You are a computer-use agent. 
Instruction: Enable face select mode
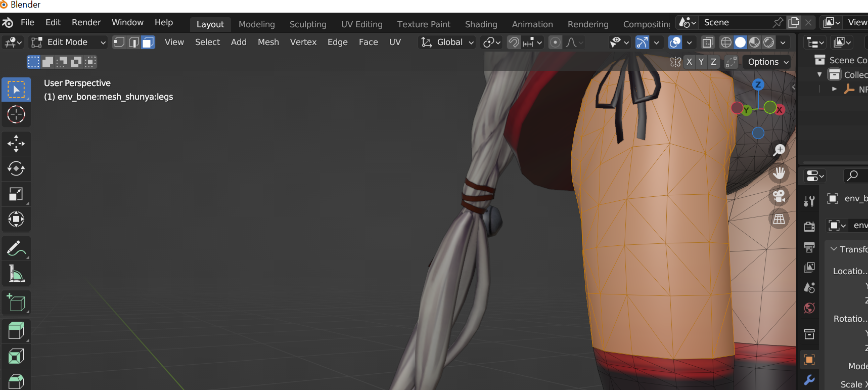point(148,42)
